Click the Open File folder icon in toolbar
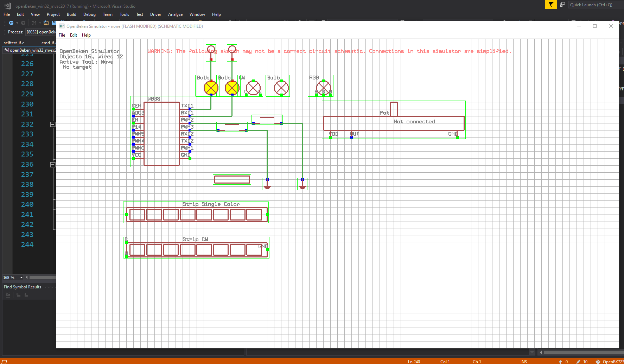Screen dimensions: 624x364 click(46, 23)
